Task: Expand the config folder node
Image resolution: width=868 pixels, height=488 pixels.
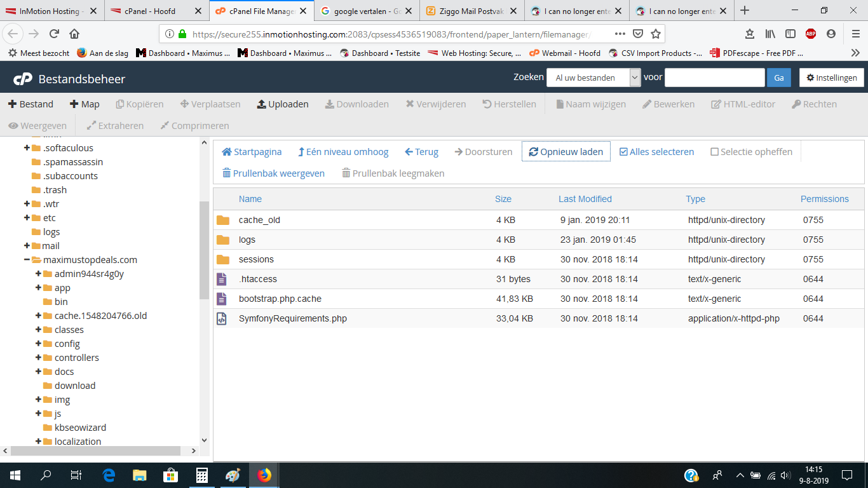Action: (39, 344)
